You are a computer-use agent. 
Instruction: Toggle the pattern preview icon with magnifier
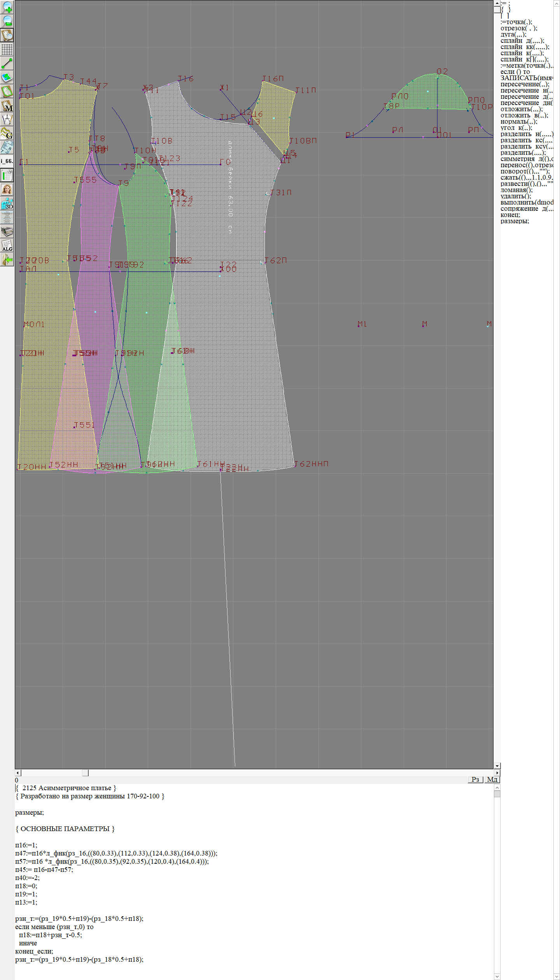(x=7, y=35)
